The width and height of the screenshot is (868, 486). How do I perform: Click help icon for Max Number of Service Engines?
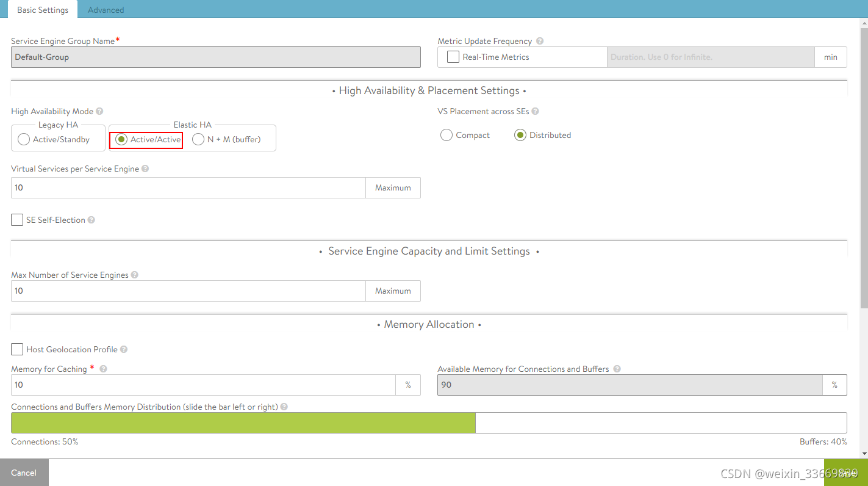[x=135, y=275]
